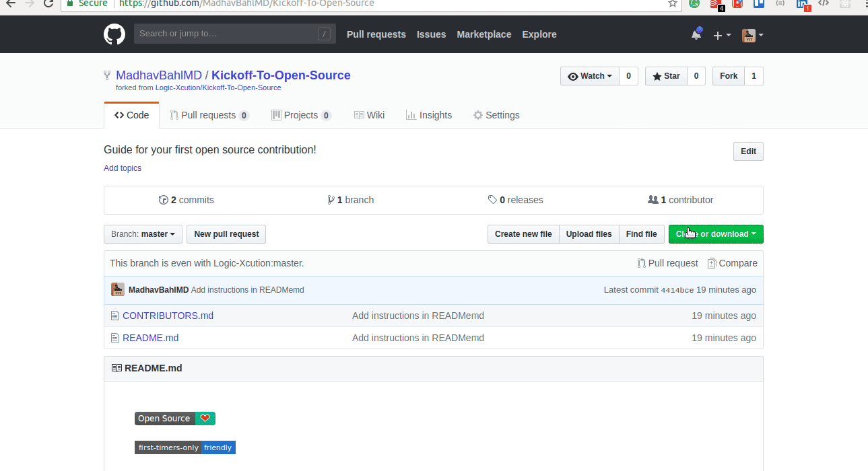The image size is (868, 471).
Task: Click the file icon beside CONTRIBUTORS.md
Action: tap(115, 316)
